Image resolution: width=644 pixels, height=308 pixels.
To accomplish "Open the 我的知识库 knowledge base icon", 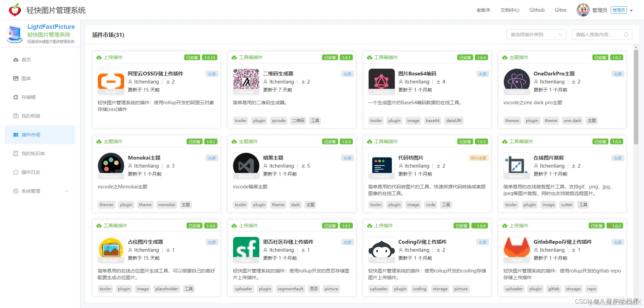I will click(x=16, y=153).
